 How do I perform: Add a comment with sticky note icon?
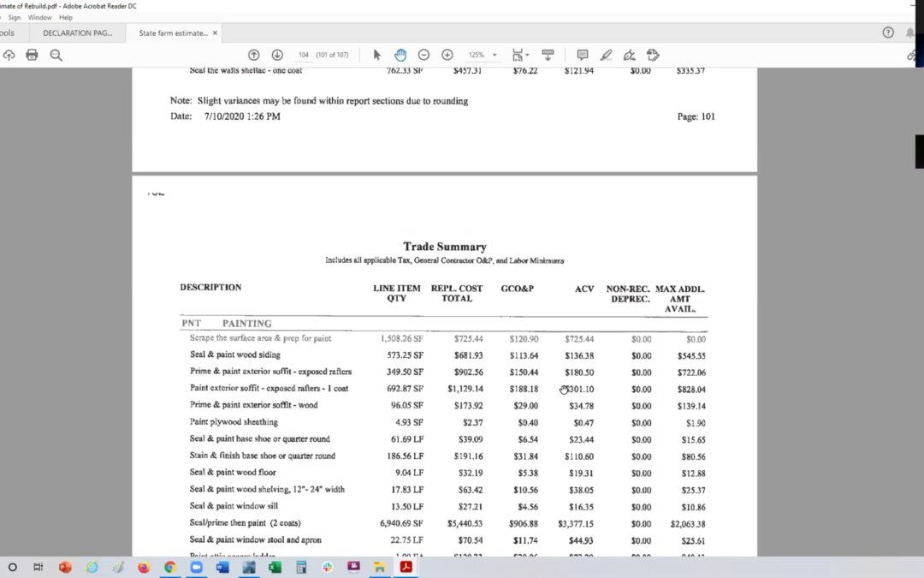pyautogui.click(x=583, y=55)
